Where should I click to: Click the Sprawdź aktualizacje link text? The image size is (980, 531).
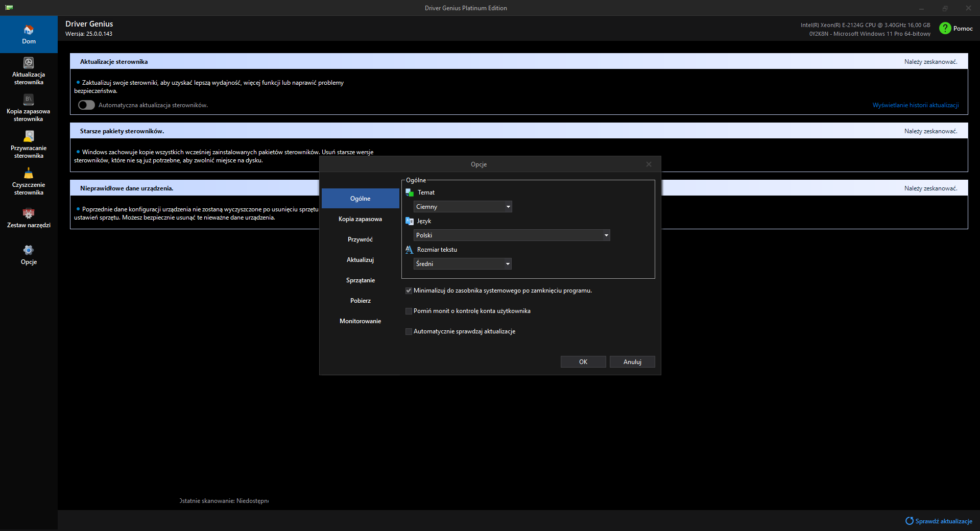point(944,521)
